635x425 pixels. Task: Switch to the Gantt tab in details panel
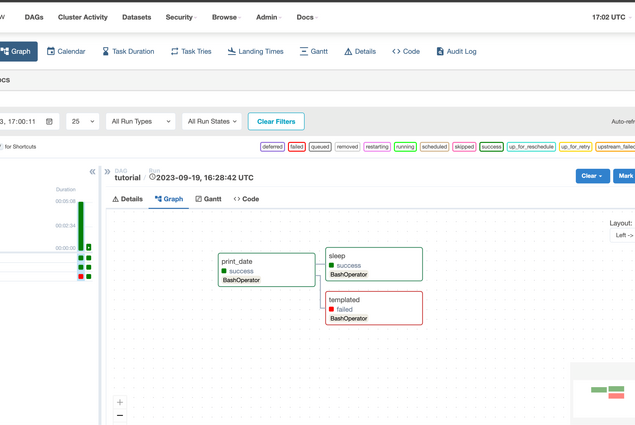208,199
